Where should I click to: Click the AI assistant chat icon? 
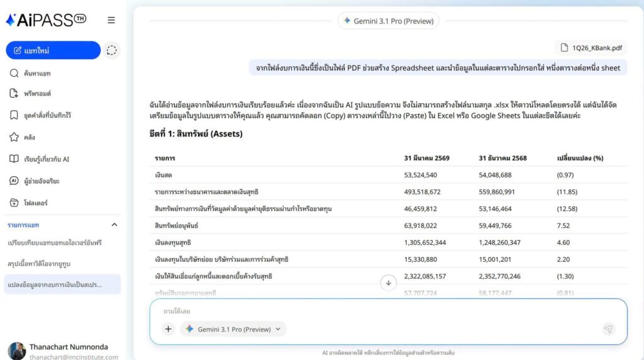[x=14, y=181]
